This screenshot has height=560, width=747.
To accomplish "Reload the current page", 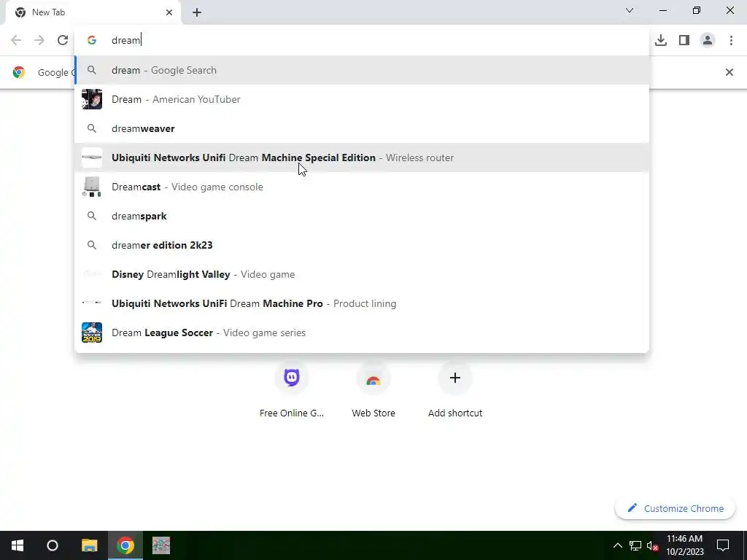I will tap(63, 40).
